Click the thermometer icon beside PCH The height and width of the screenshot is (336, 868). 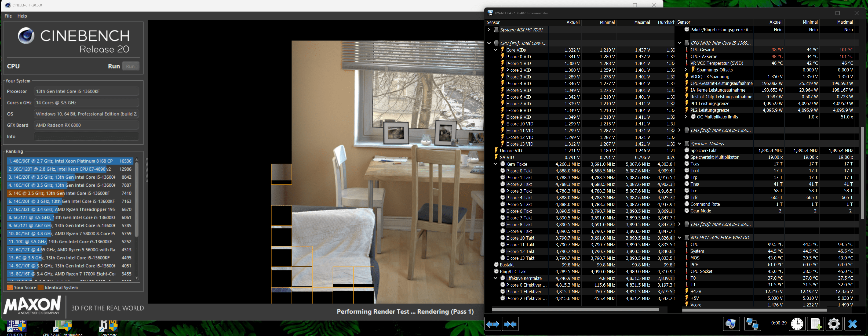tap(687, 265)
